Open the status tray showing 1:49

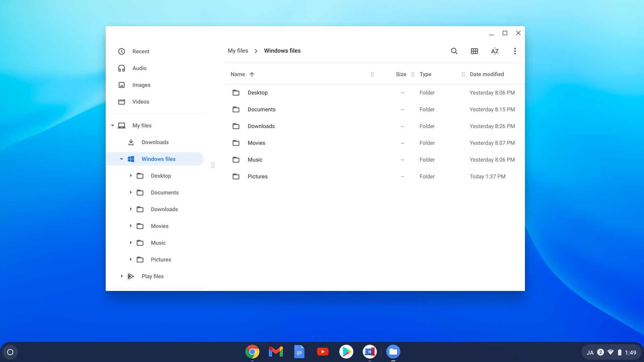click(611, 352)
